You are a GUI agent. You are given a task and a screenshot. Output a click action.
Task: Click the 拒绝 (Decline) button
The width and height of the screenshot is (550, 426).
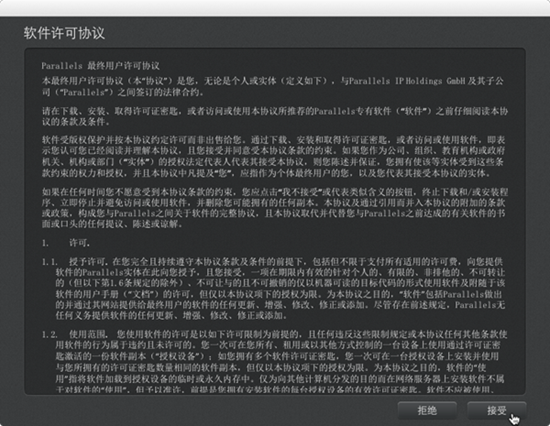point(427,410)
